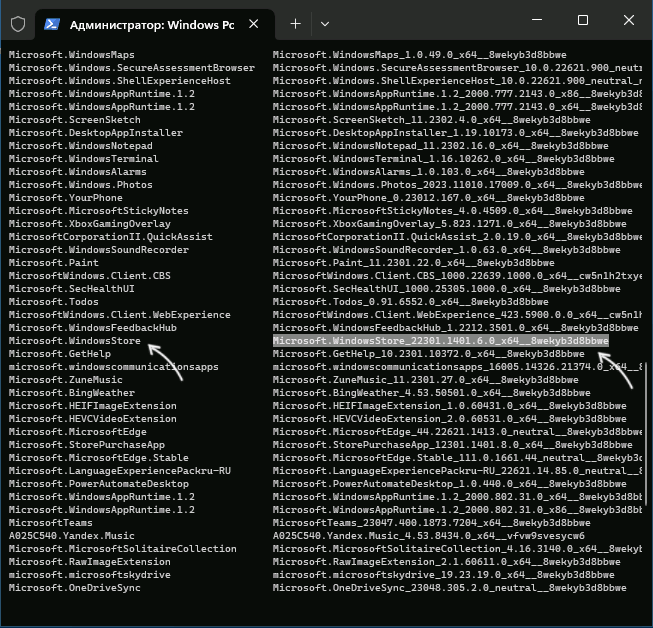Click Microsoft.WindowsFeedbackHub in the left column
The height and width of the screenshot is (628, 653).
pos(92,327)
